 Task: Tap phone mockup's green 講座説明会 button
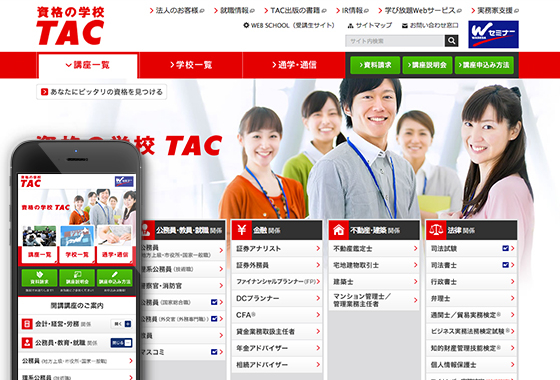pos(77,278)
